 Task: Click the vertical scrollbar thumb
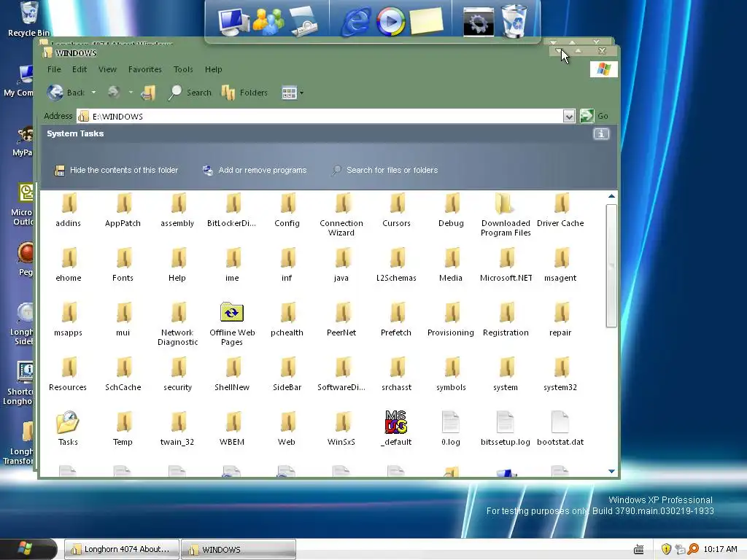click(x=612, y=265)
